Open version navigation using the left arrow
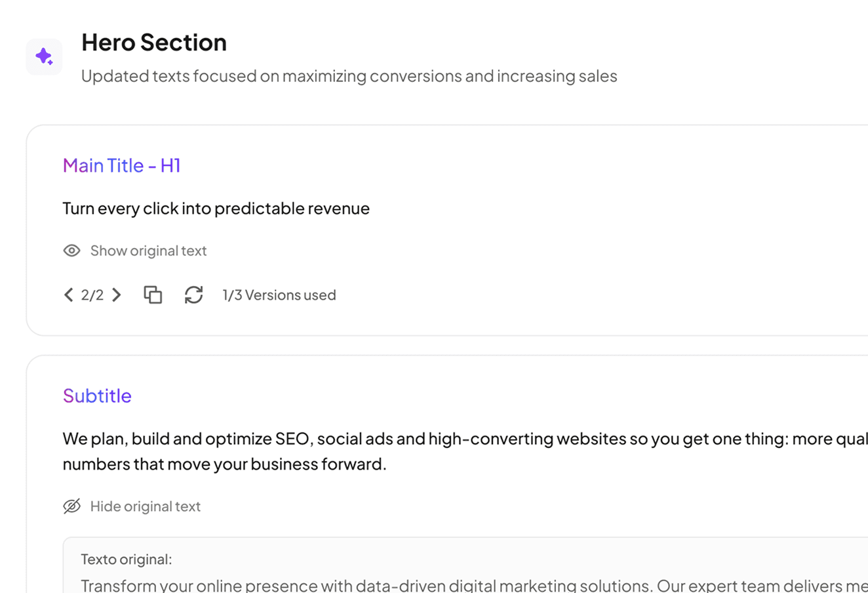This screenshot has height=593, width=868. coord(68,295)
